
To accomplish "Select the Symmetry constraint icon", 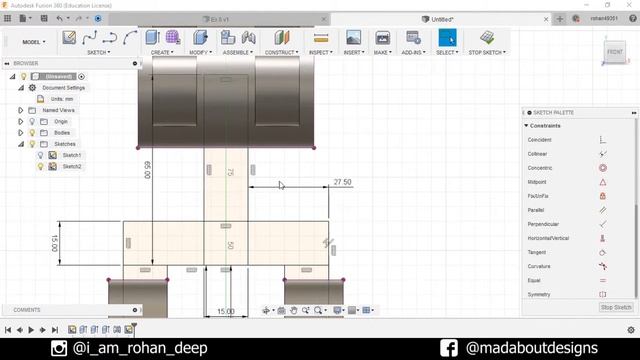I will click(x=602, y=294).
